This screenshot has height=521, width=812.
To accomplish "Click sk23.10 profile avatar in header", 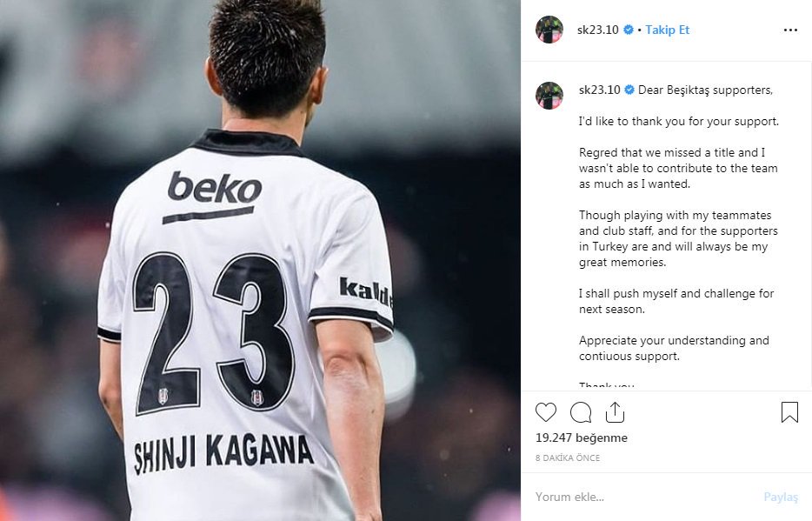I will tap(549, 30).
